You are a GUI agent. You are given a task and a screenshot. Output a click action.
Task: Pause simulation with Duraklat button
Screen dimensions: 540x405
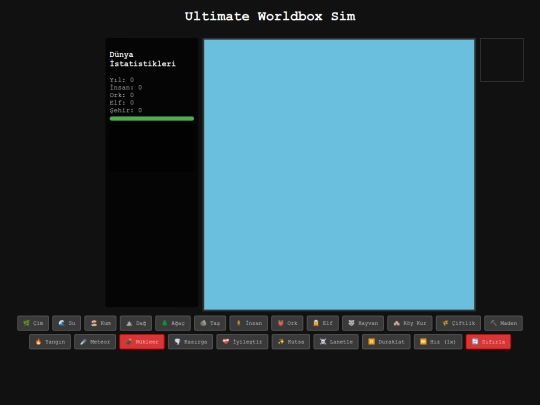point(386,342)
